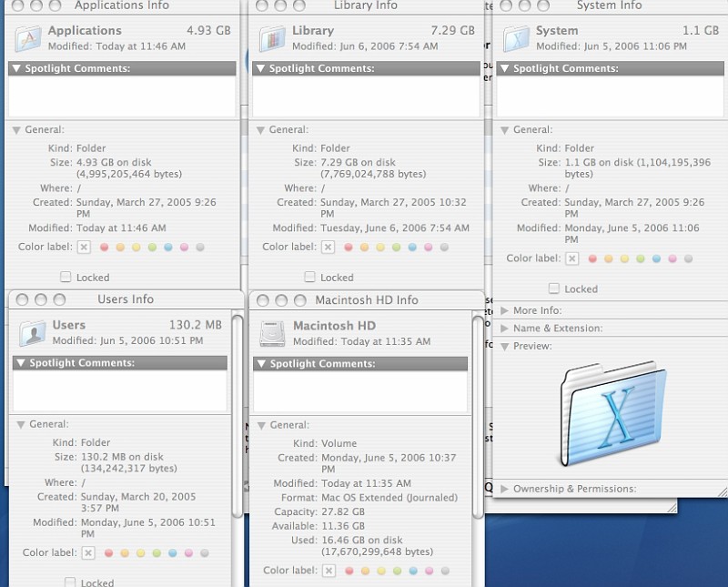728x587 pixels.
Task: Click the 7.29 GB size in Library header
Action: [x=453, y=31]
